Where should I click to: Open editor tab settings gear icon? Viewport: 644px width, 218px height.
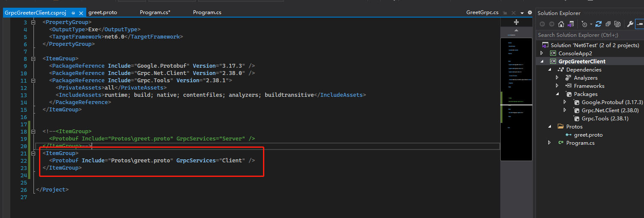(530, 12)
